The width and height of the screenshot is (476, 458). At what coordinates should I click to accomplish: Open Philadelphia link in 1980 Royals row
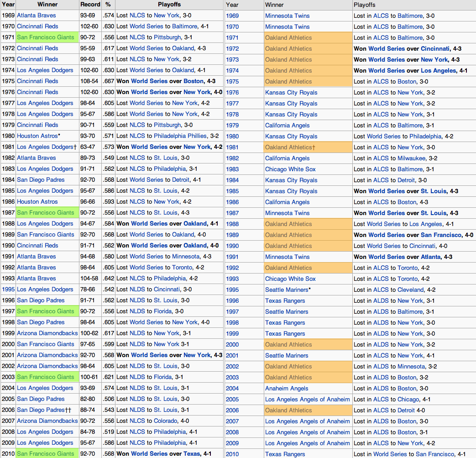click(425, 137)
